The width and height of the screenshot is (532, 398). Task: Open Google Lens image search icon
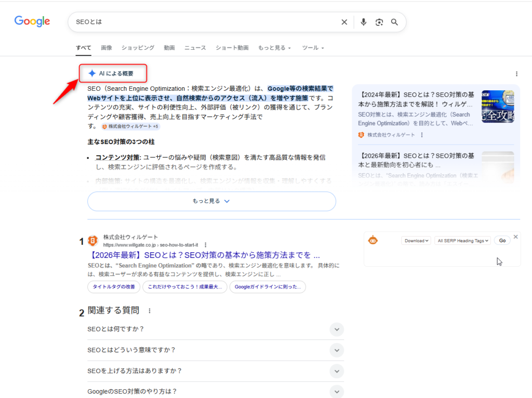379,22
